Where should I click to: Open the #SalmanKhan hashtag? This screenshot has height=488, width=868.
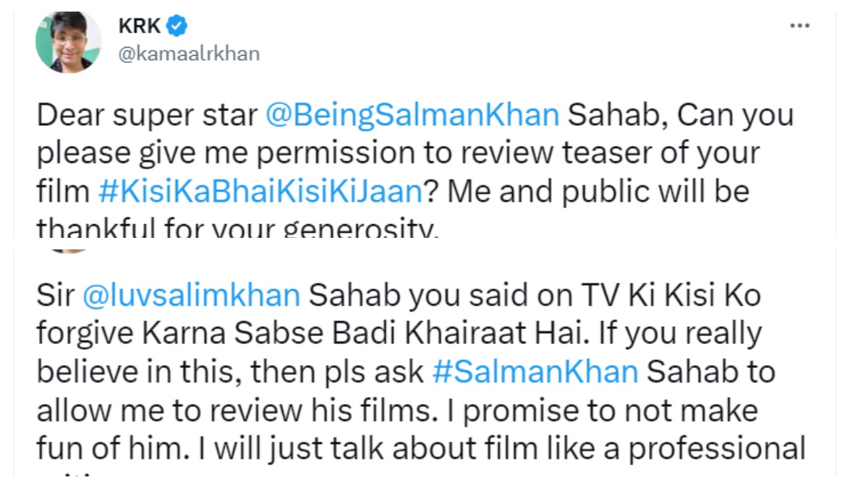pyautogui.click(x=535, y=372)
